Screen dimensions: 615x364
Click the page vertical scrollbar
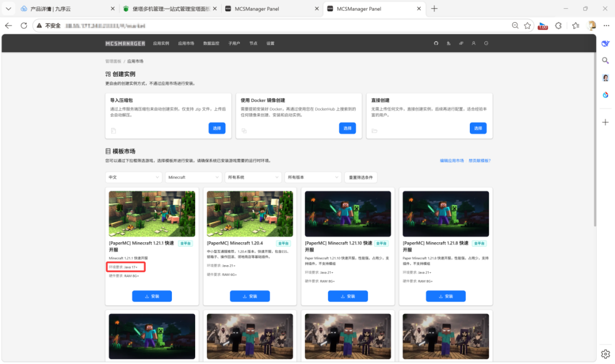coord(595,139)
